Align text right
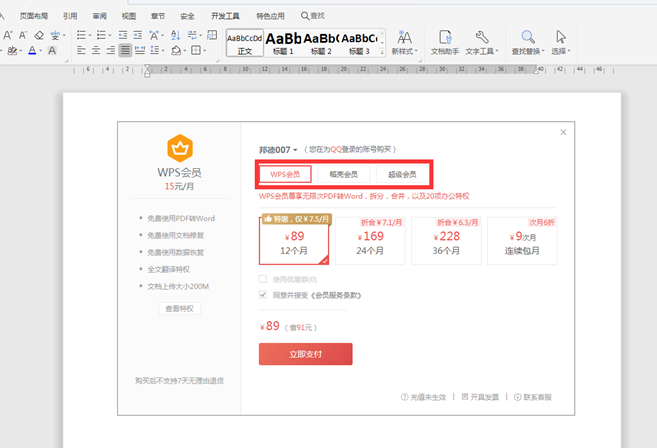The height and width of the screenshot is (448, 657). [x=111, y=51]
